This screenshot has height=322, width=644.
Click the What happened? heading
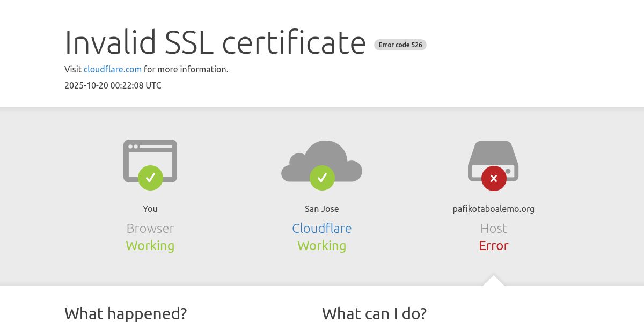coord(126,313)
